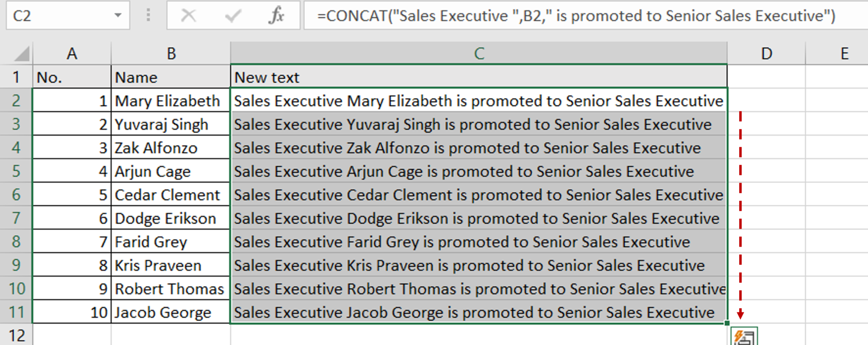Select the cell with Mary Elizabeth promotion text
Viewport: 868px width, 345px height.
click(x=479, y=100)
